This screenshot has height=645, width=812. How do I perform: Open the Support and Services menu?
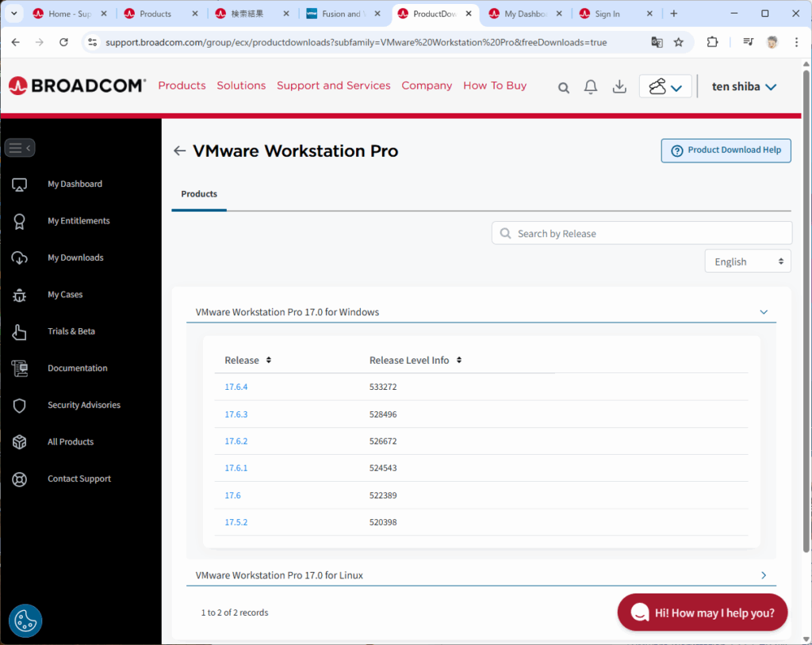pos(333,86)
